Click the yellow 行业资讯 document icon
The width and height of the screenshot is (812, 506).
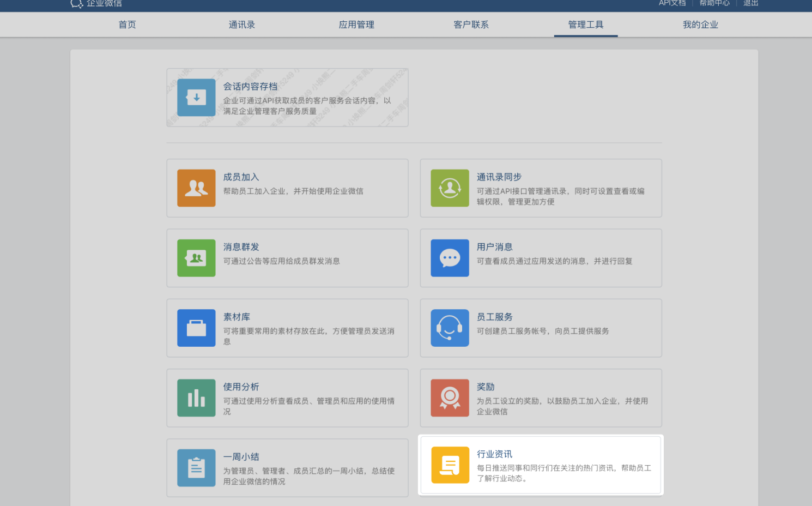(450, 465)
